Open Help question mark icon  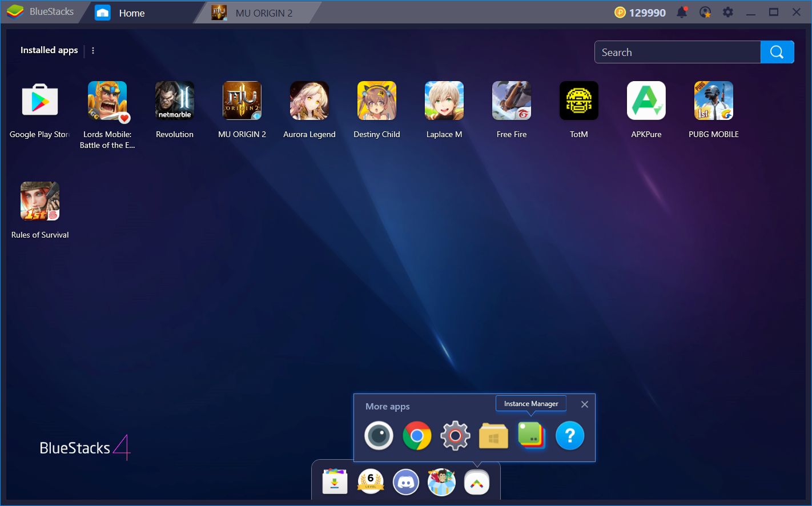point(570,436)
